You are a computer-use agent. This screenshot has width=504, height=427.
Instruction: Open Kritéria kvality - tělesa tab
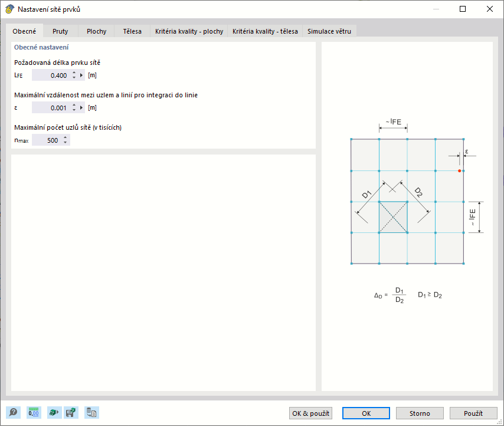point(265,31)
